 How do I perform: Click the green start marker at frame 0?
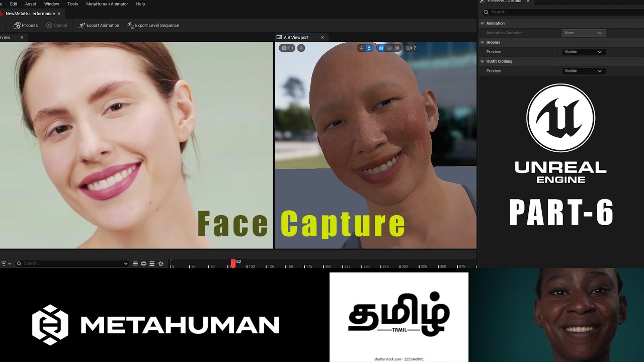tap(171, 263)
